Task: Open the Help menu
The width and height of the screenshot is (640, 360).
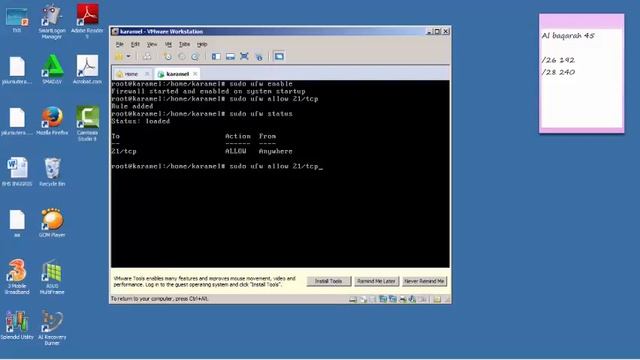Action: (x=202, y=44)
